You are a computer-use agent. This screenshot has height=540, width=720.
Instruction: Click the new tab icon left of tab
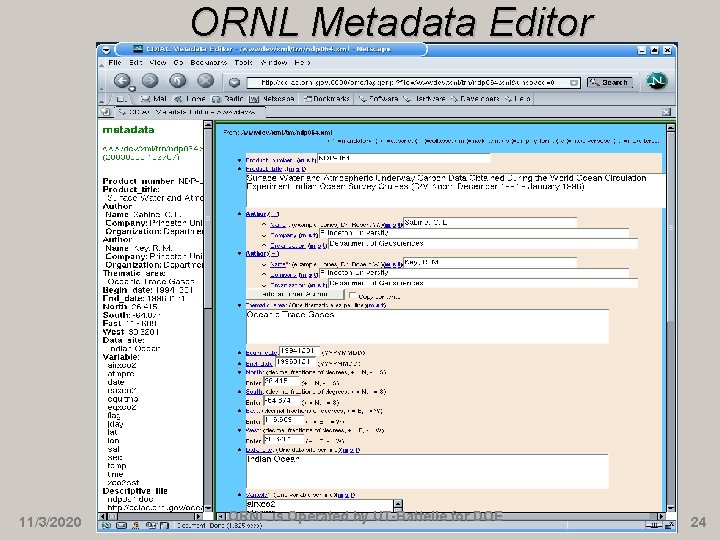(106, 112)
